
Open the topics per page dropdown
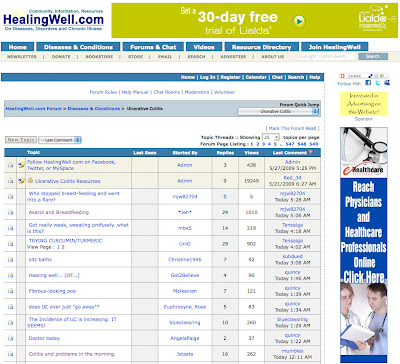click(x=271, y=137)
